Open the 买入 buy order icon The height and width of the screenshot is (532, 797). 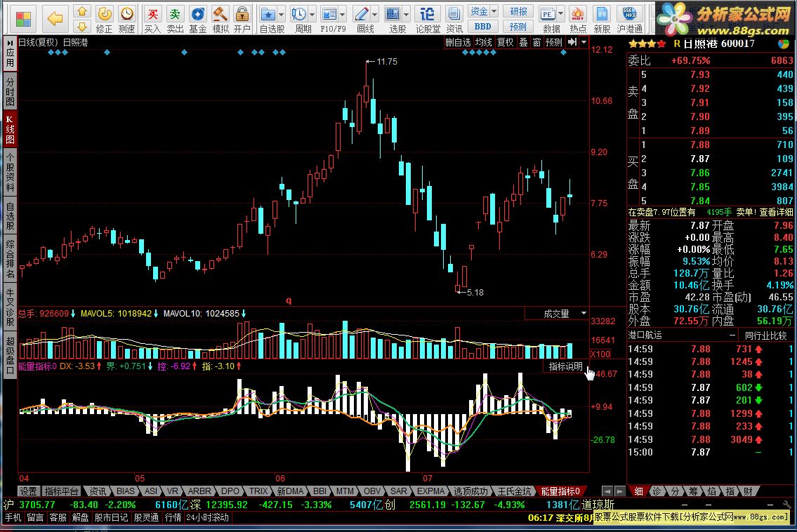point(152,19)
